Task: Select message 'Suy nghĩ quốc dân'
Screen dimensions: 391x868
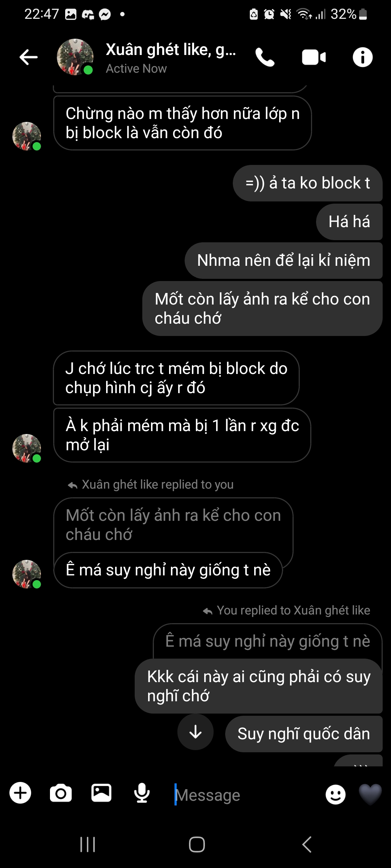Action: tap(304, 734)
